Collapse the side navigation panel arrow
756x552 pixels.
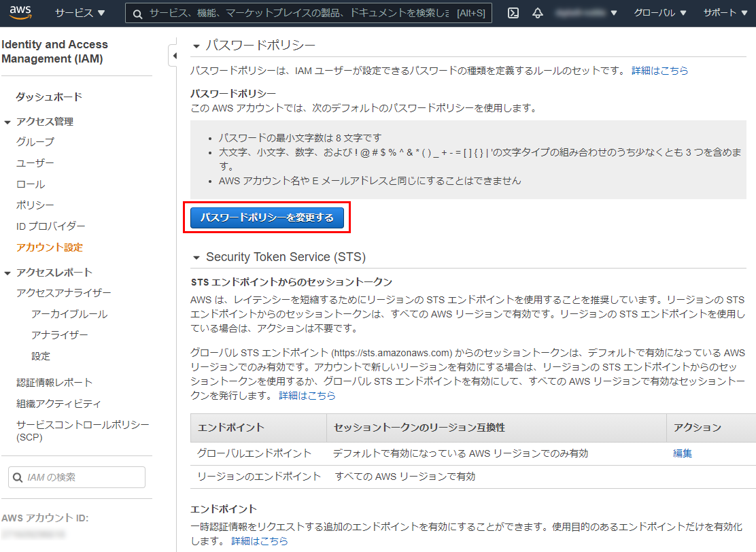tap(175, 56)
